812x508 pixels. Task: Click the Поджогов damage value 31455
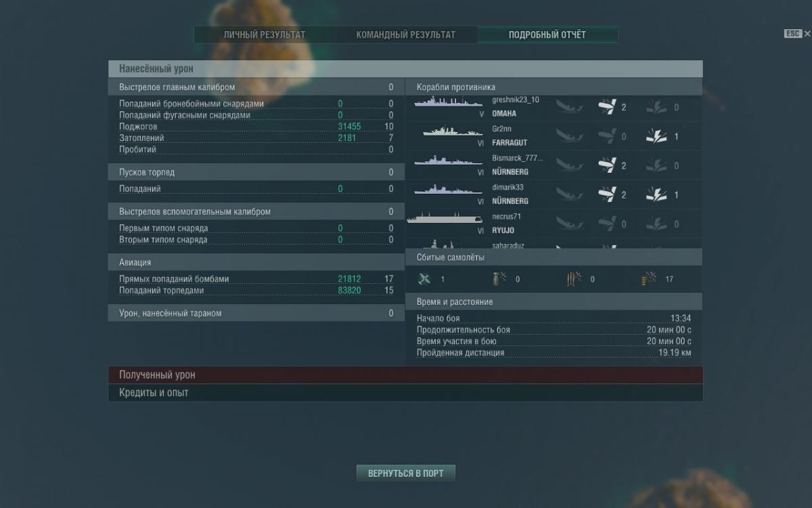349,127
